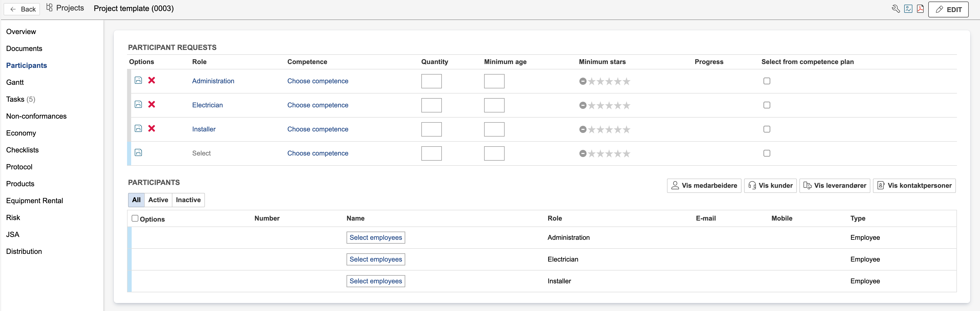
Task: Open Administration role selector in requests
Action: coord(213,81)
